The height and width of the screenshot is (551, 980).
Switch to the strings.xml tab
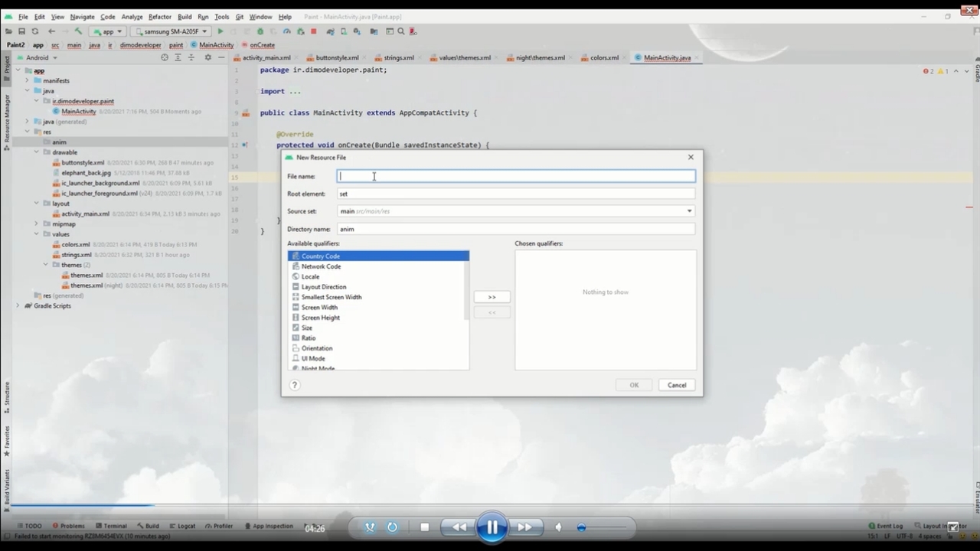coord(398,57)
